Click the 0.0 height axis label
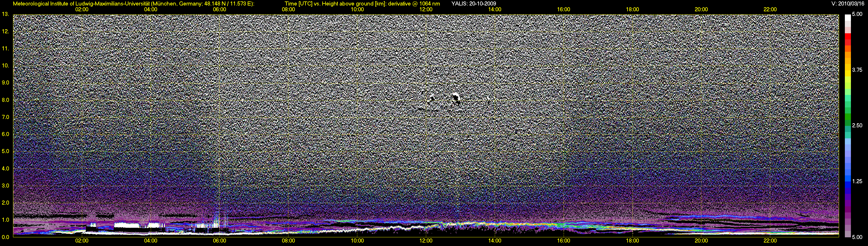The height and width of the screenshot is (246, 868). tap(5, 237)
